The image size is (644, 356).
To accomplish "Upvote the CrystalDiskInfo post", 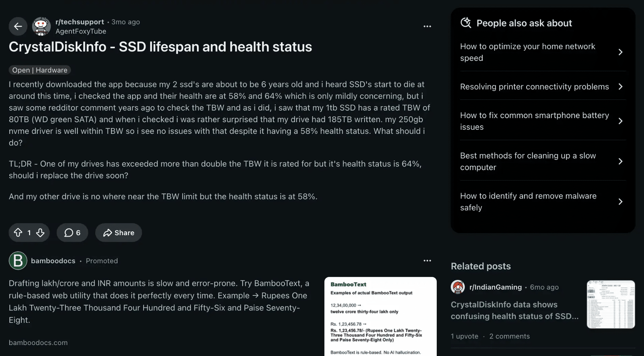I will click(18, 233).
